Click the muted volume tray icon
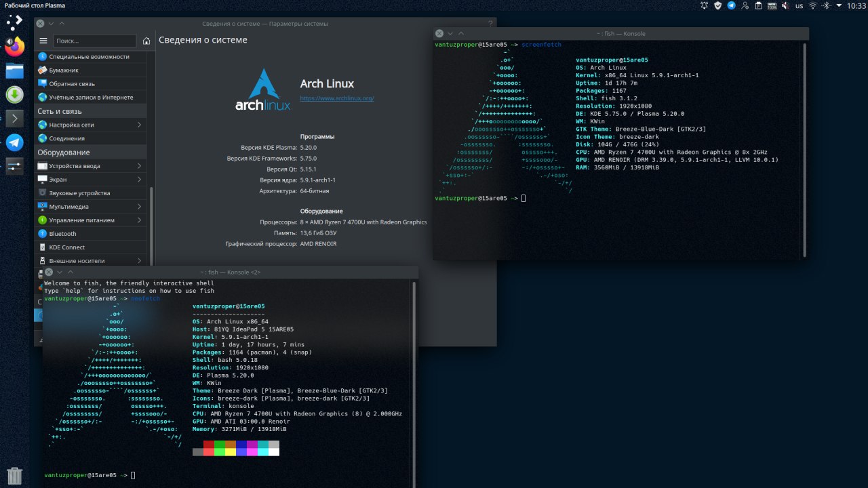 click(x=787, y=5)
